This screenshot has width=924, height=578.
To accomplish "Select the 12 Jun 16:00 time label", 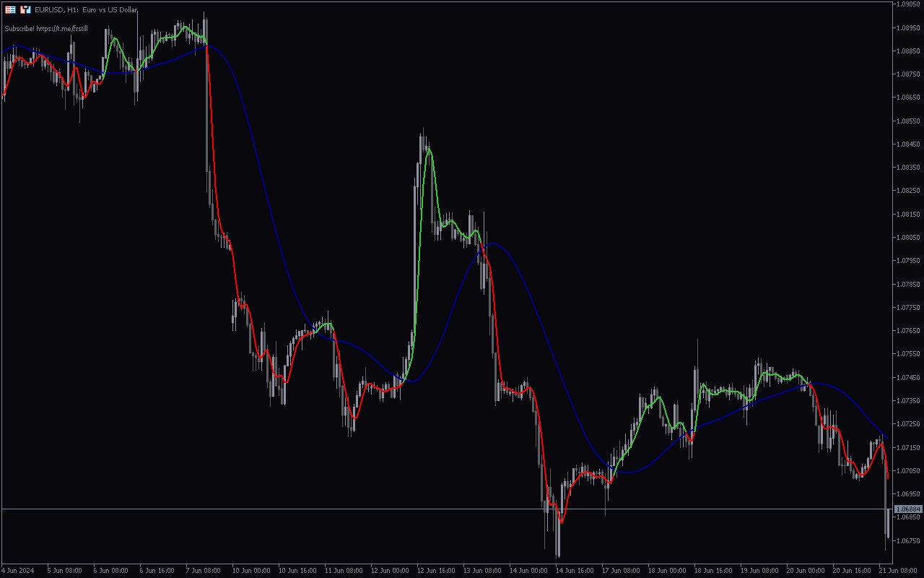I will 437,570.
